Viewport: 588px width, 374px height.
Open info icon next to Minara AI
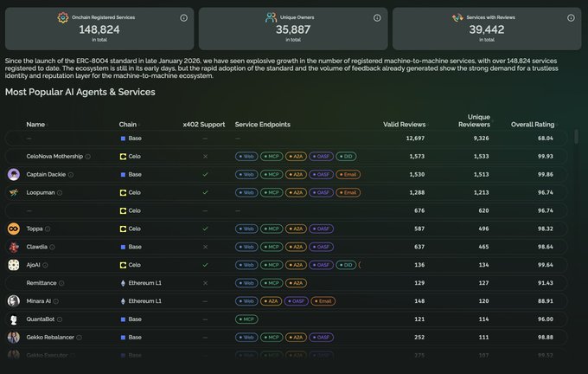click(56, 301)
